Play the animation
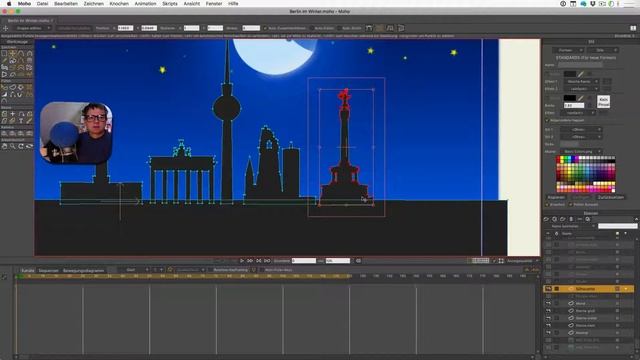Viewport: 640px width, 360px height. [242, 261]
